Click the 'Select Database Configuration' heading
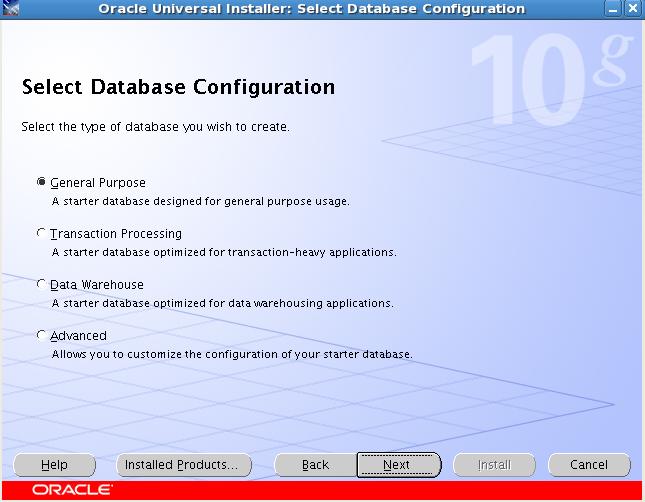 (x=178, y=87)
